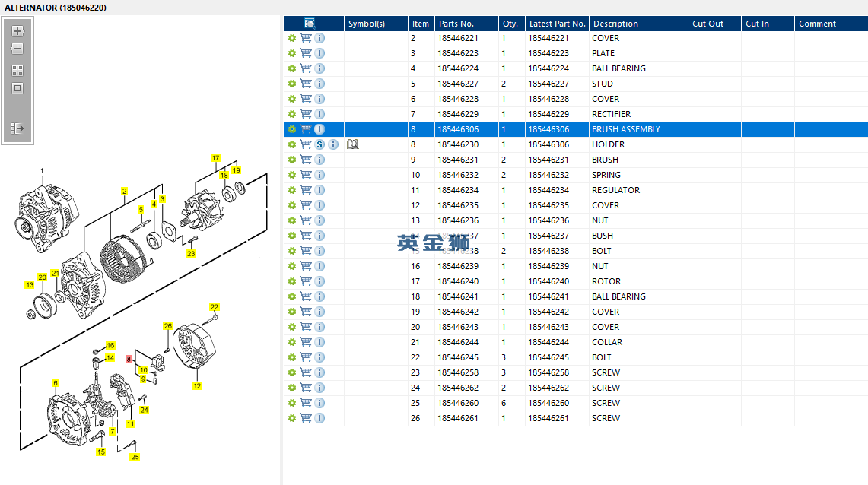The height and width of the screenshot is (485, 868).
Task: Click gear icon for BUSH row
Action: tap(291, 236)
